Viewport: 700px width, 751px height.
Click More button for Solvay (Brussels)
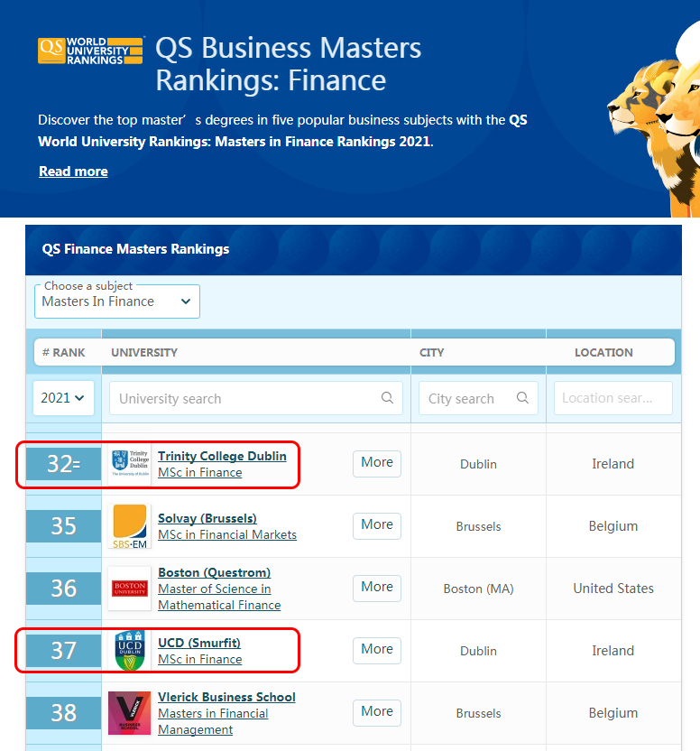[376, 525]
